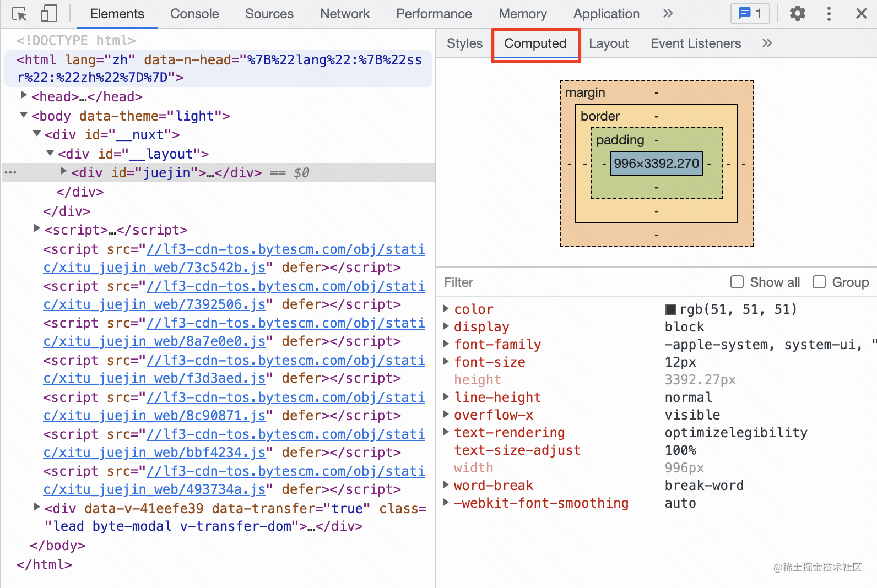Select the optimizelegibility value text
The image size is (877, 588).
[x=736, y=432]
